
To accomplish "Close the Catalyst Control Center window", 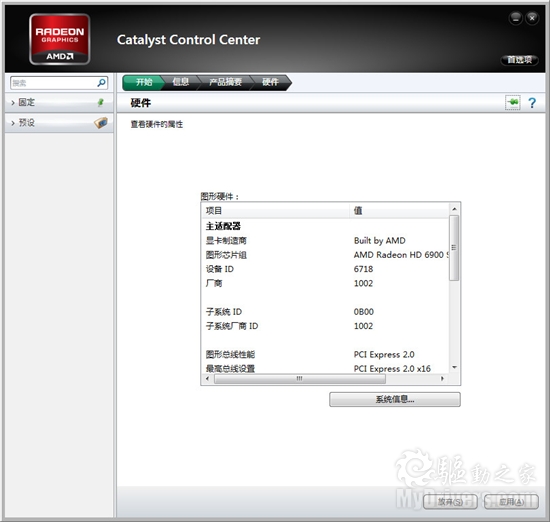I will tap(532, 18).
